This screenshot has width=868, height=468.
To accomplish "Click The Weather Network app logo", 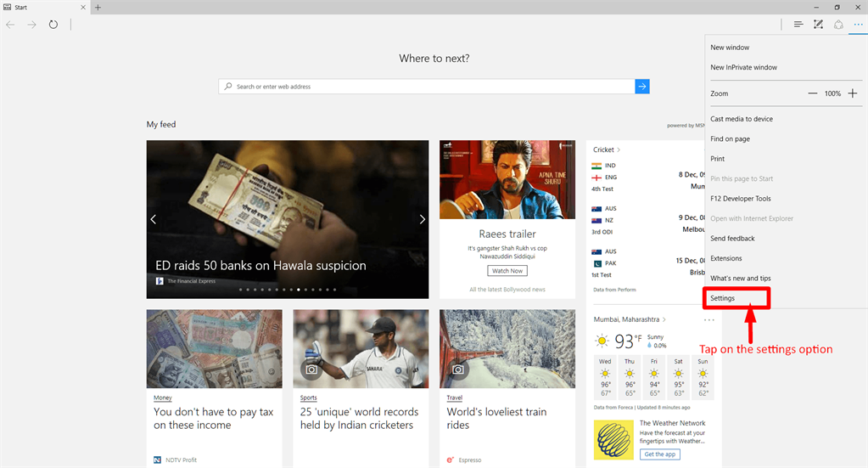I will pyautogui.click(x=613, y=440).
